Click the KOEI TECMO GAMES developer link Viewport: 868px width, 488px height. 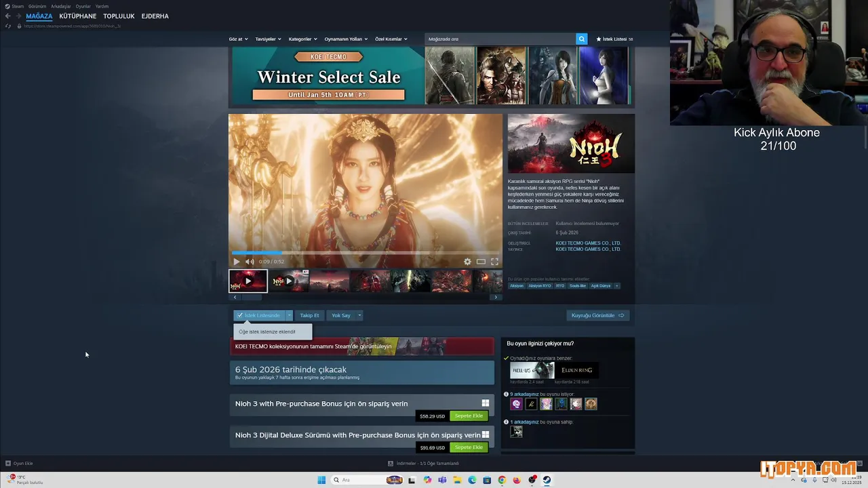[x=588, y=243]
